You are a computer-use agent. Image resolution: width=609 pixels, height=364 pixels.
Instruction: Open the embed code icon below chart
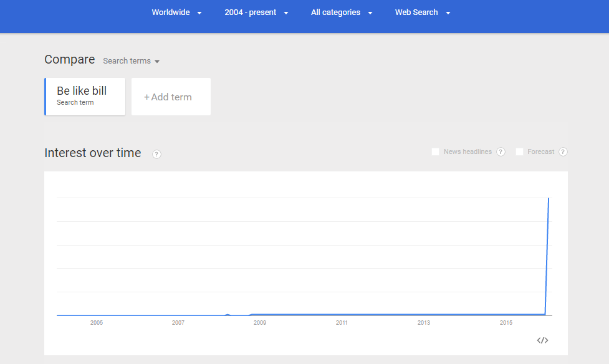542,340
